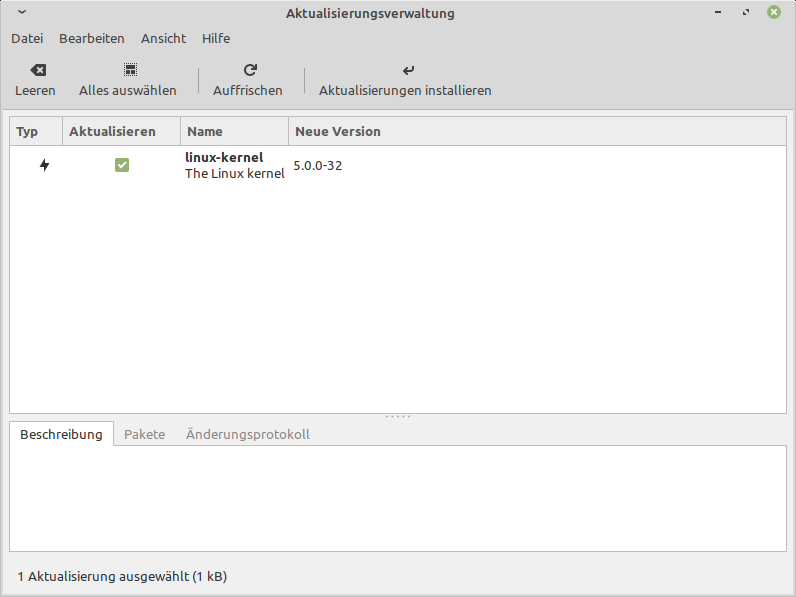Switch to the Pakete tab
Screen dimensions: 796x597
pos(144,435)
